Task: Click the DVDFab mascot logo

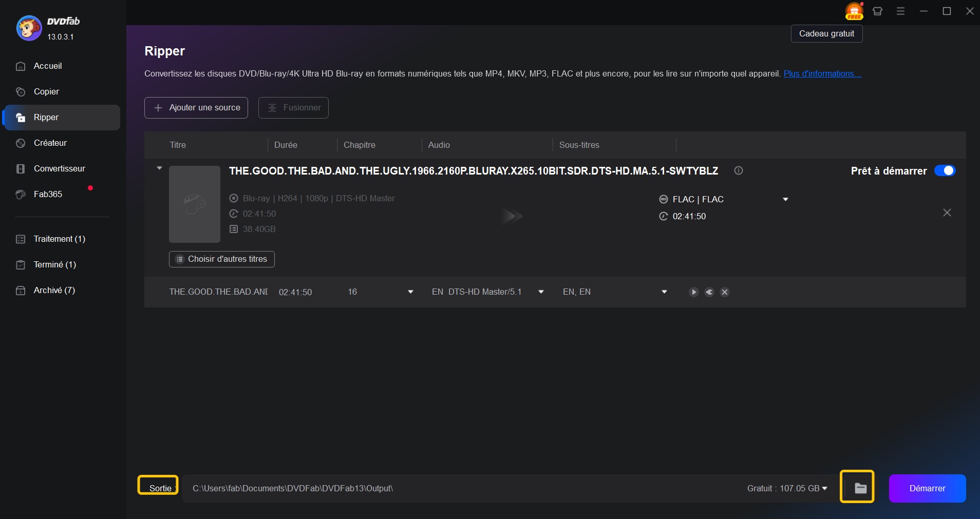Action: [x=29, y=28]
